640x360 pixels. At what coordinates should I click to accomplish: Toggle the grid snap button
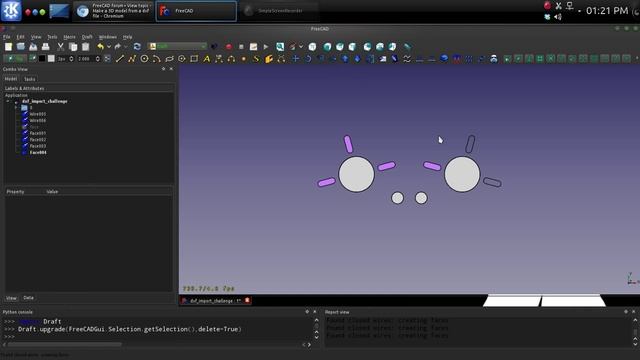tap(540, 59)
